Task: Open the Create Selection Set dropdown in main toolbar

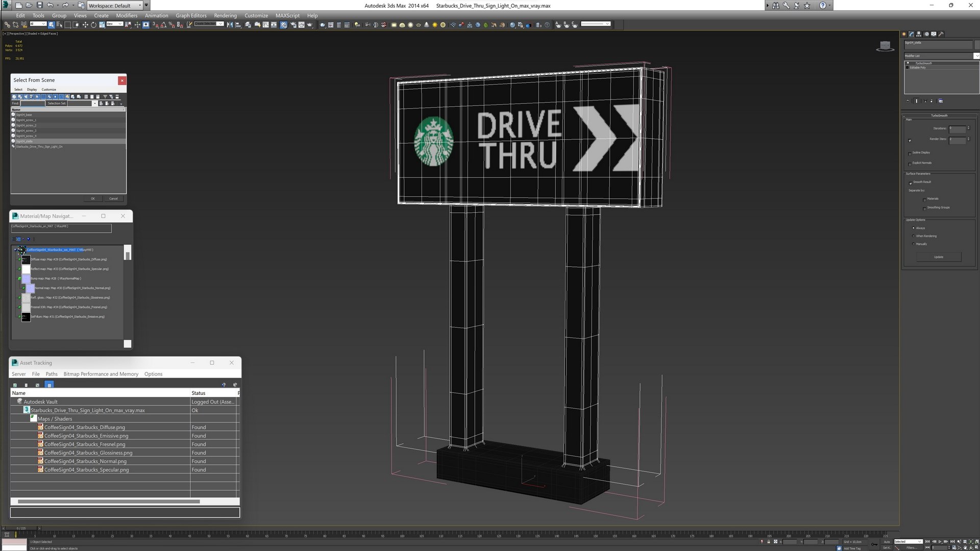Action: click(209, 24)
